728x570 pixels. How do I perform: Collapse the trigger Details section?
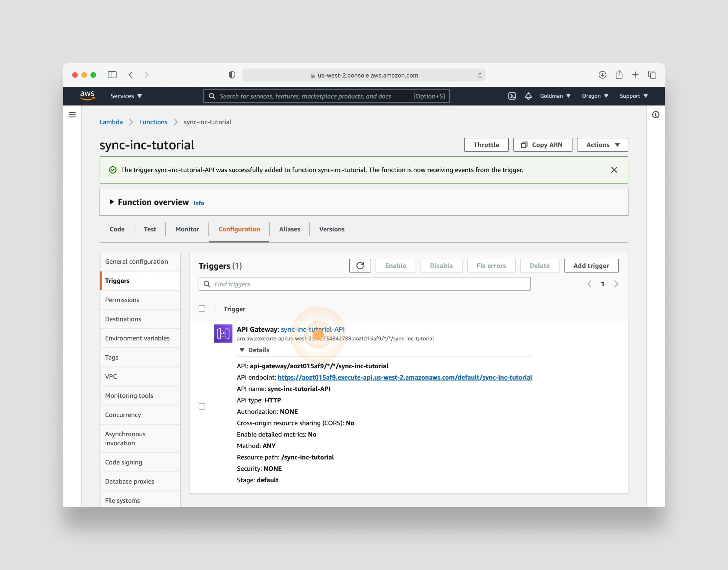[255, 350]
